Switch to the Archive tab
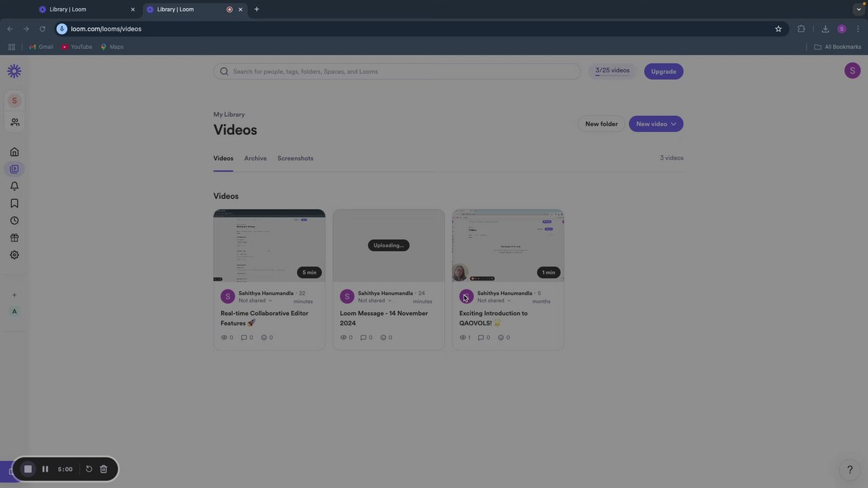Screen dimensions: 868x488 255,158
